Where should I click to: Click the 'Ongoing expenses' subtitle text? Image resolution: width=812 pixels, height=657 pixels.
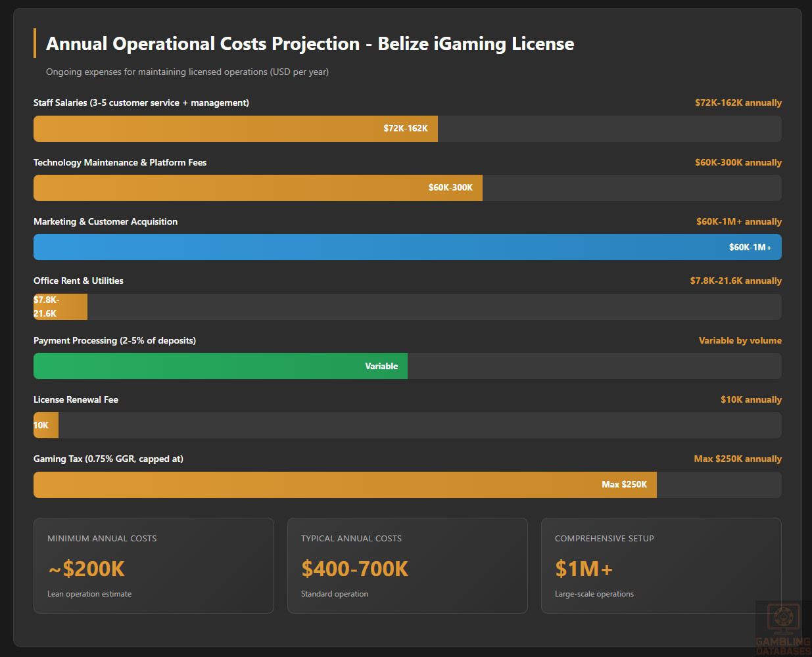[x=187, y=72]
